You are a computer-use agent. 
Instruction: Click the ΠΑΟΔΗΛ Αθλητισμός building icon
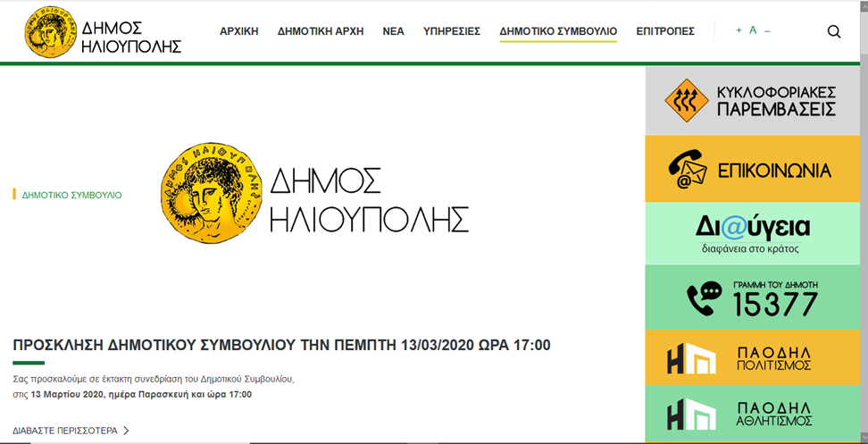click(x=691, y=415)
